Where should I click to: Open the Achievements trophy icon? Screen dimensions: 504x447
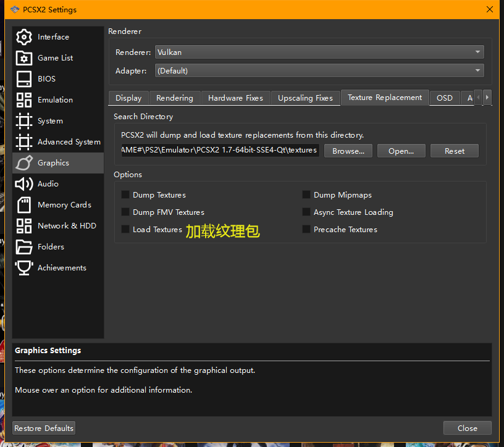[x=24, y=268]
